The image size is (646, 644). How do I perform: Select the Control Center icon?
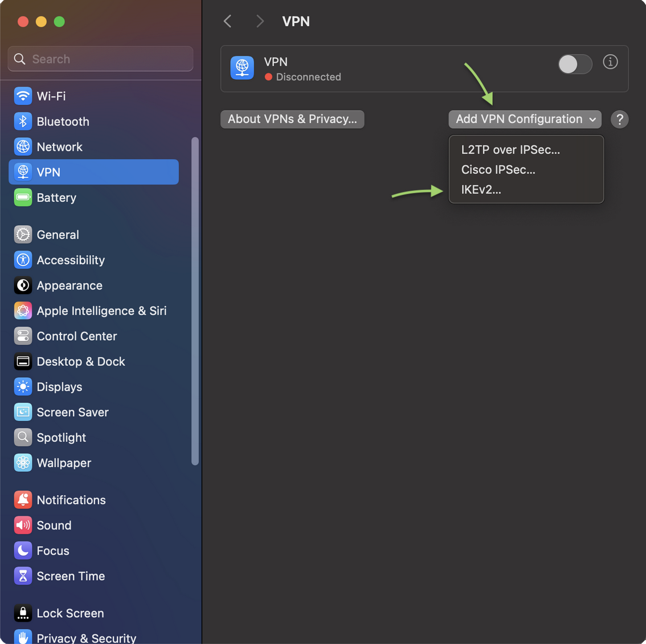coord(23,336)
